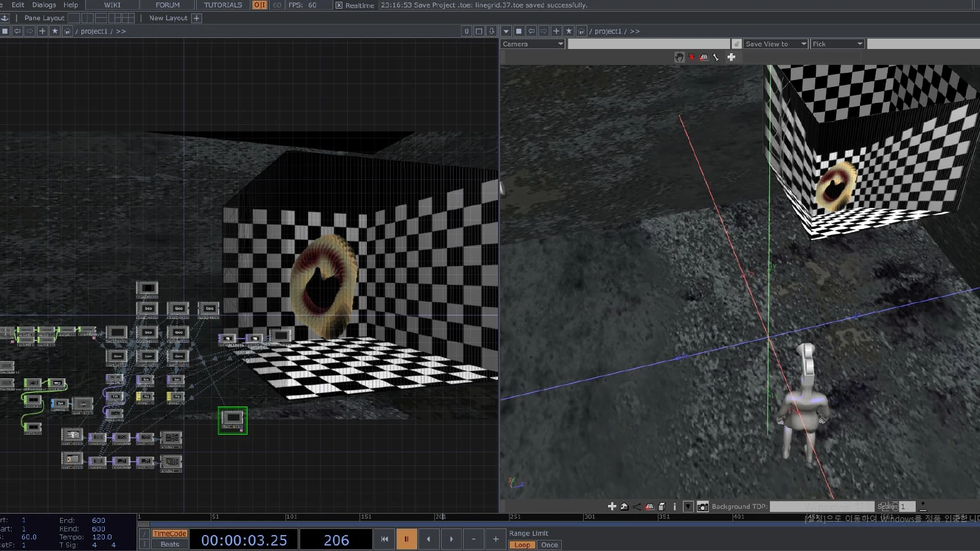Open the WIKI link
The width and height of the screenshot is (980, 551).
(112, 5)
